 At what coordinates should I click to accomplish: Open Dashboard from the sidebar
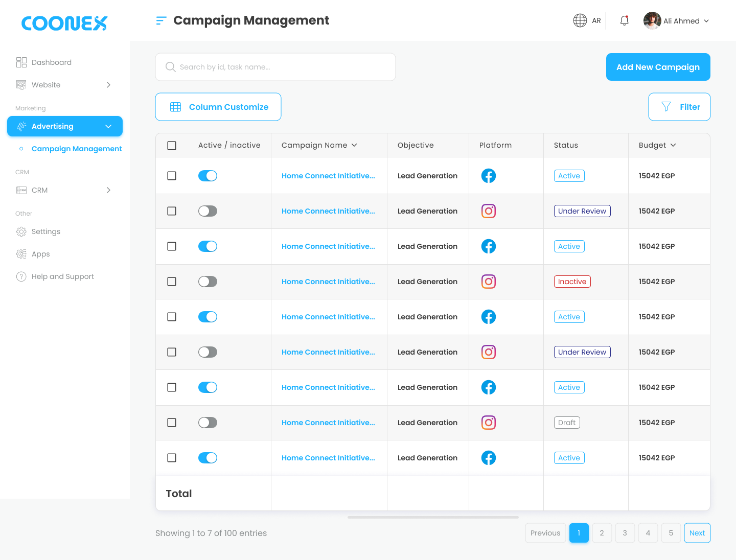(x=51, y=62)
